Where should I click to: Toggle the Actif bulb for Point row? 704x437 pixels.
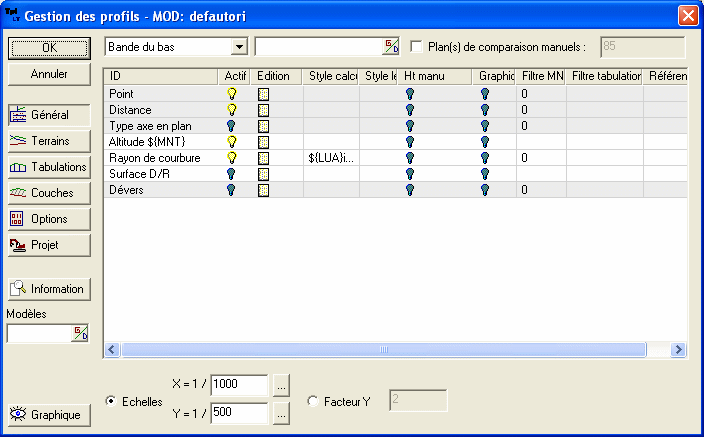tap(231, 94)
